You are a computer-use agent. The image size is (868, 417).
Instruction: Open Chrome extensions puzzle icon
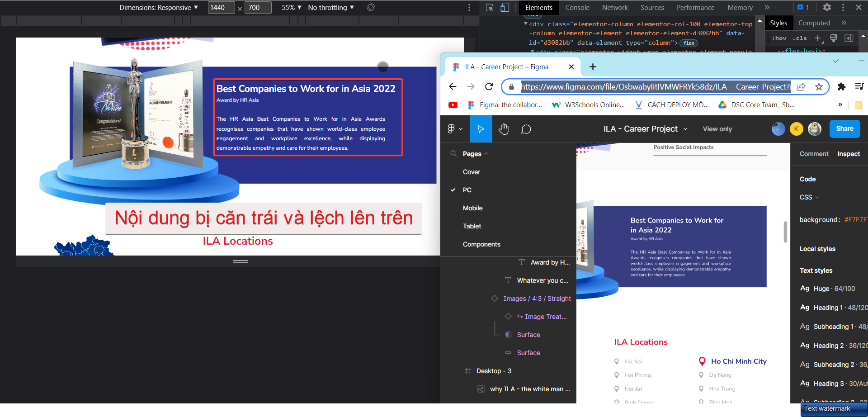pos(841,86)
